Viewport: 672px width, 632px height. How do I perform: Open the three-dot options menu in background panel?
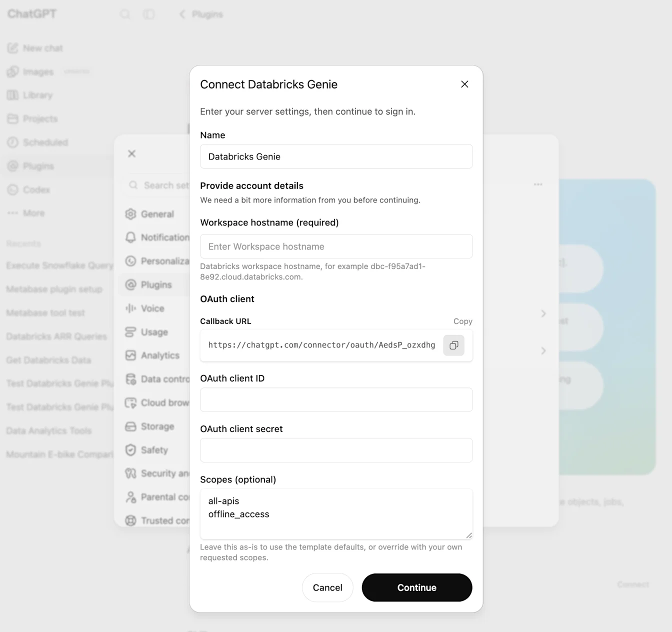coord(538,184)
